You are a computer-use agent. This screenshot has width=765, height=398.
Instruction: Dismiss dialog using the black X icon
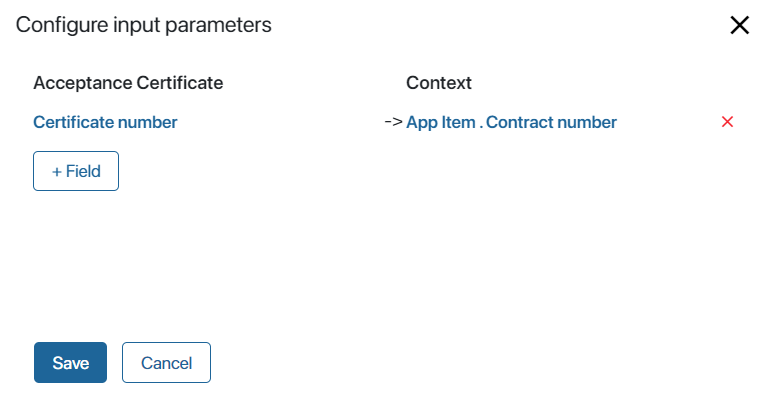pos(739,25)
